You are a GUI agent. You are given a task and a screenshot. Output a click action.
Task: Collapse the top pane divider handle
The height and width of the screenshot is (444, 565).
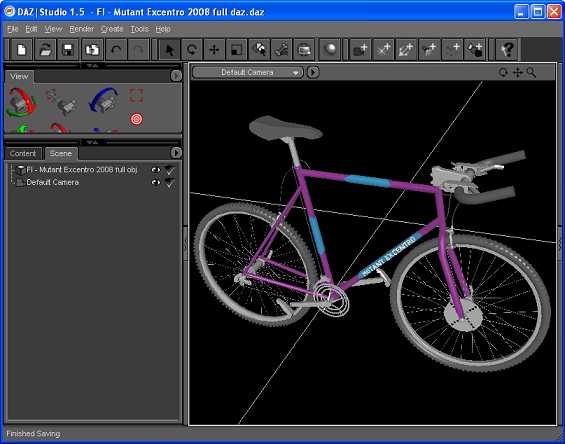(92, 66)
